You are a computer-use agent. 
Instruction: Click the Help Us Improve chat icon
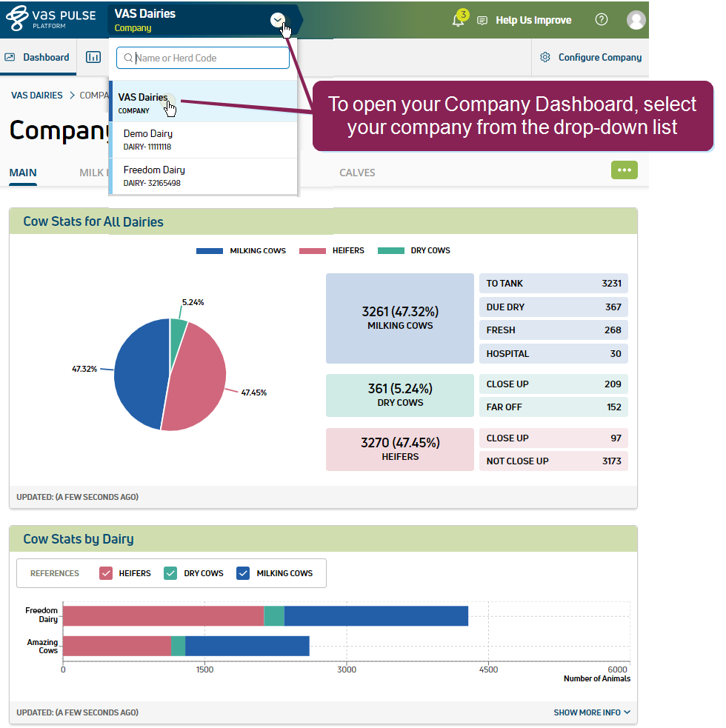tap(482, 21)
